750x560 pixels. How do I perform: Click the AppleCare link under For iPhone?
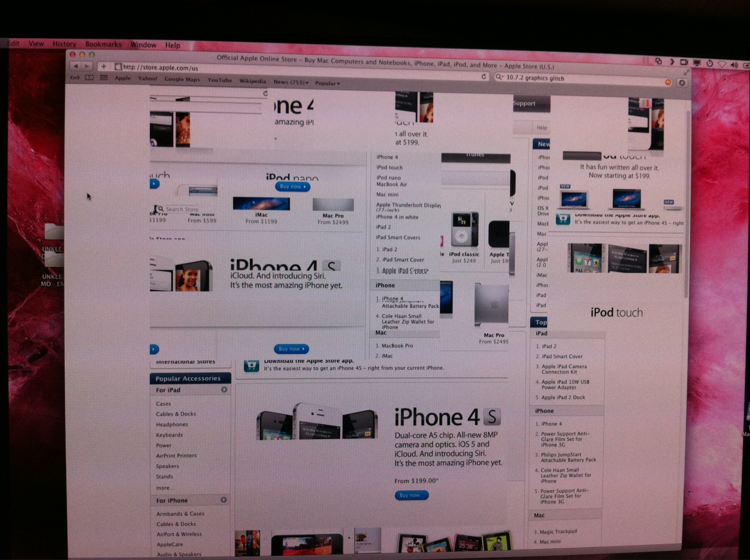(x=170, y=544)
